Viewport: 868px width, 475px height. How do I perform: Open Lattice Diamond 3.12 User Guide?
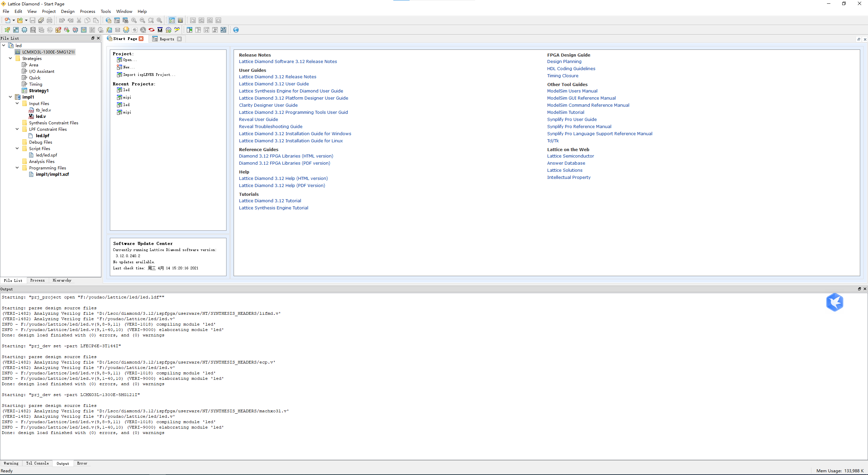[274, 84]
